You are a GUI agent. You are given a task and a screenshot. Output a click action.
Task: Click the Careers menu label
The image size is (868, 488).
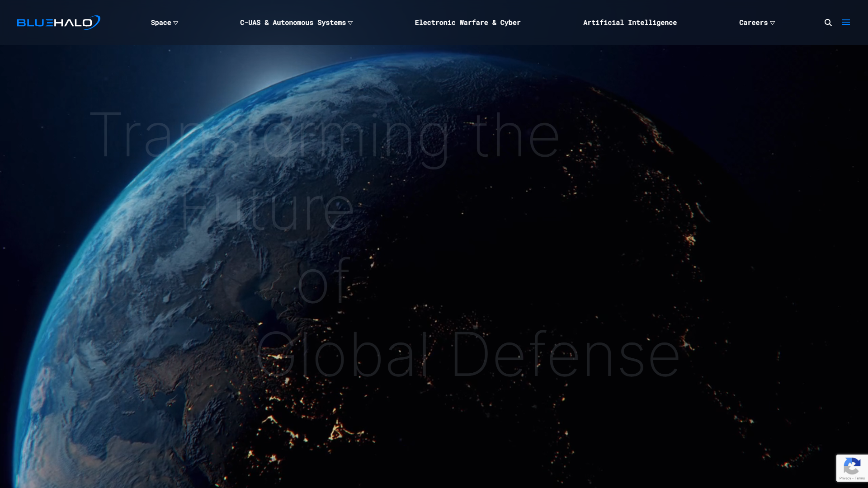coord(753,23)
